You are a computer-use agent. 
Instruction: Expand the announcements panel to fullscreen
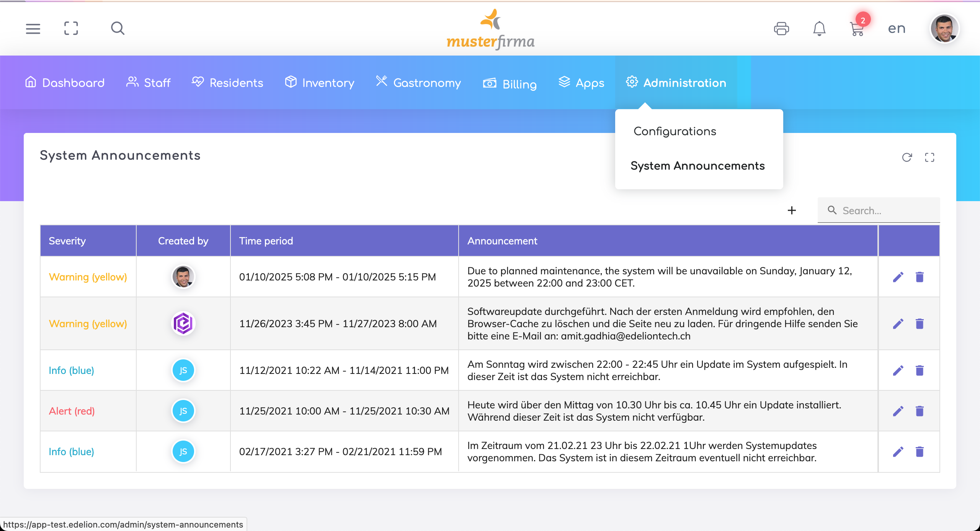pos(930,157)
